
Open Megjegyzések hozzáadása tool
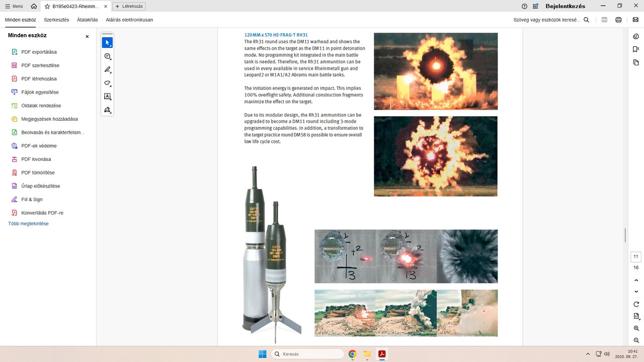(x=48, y=119)
